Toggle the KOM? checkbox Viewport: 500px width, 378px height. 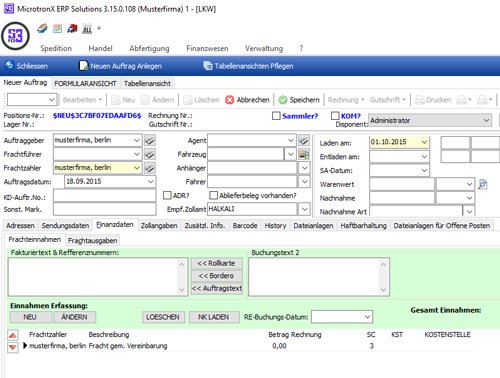point(335,116)
